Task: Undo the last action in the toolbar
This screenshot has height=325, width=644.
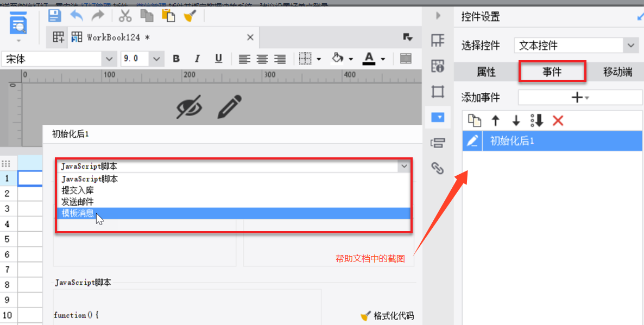Action: pos(77,16)
